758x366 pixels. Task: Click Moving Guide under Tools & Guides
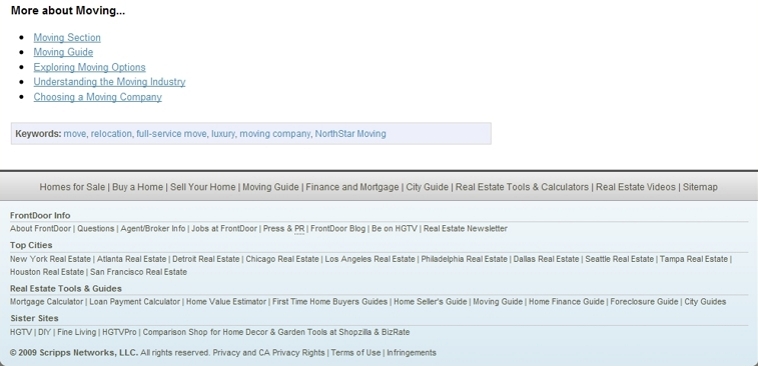(x=498, y=302)
